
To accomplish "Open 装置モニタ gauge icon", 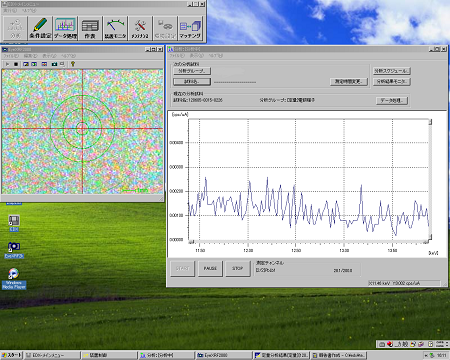I will (115, 28).
